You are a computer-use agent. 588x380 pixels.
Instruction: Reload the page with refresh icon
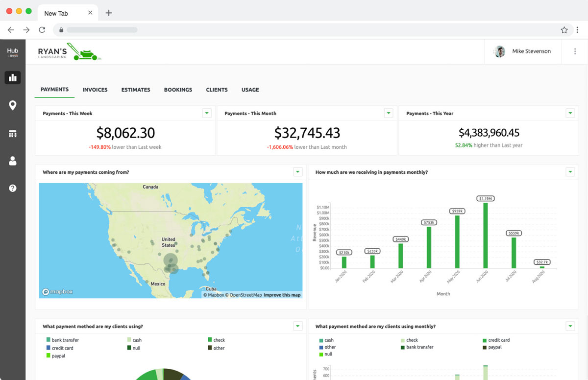tap(42, 30)
